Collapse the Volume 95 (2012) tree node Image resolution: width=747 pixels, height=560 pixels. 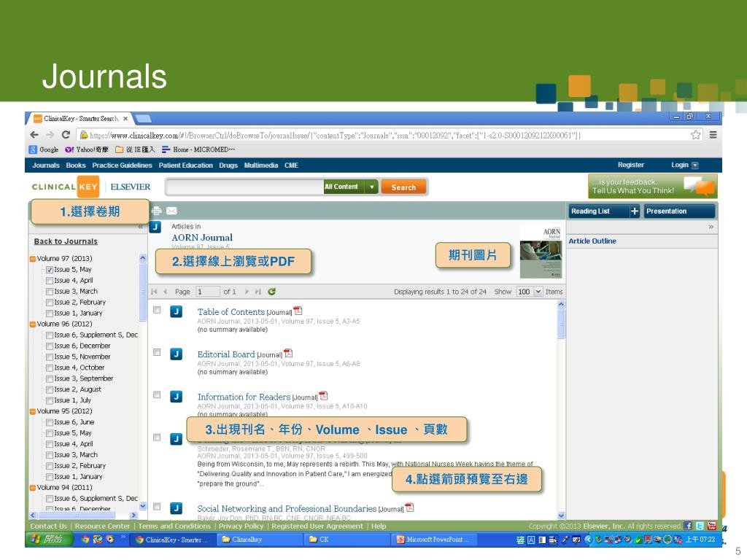[32, 411]
